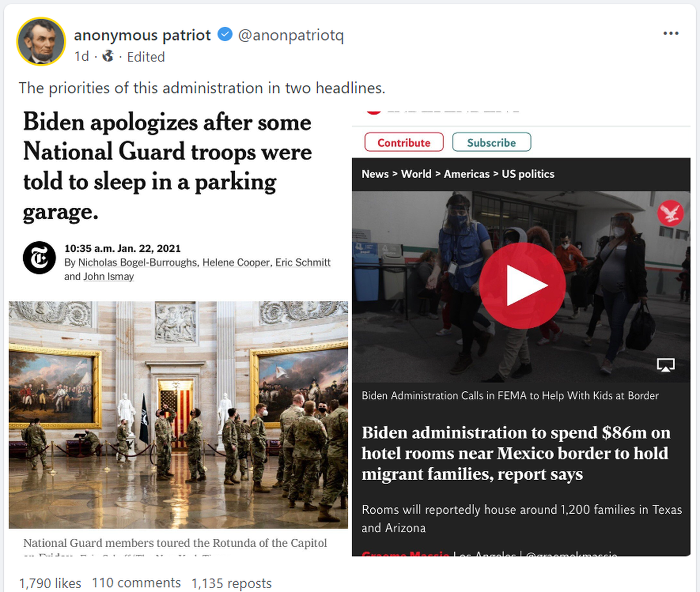Screen dimensions: 700x592
Task: Click the blue verified badge
Action: tap(225, 35)
